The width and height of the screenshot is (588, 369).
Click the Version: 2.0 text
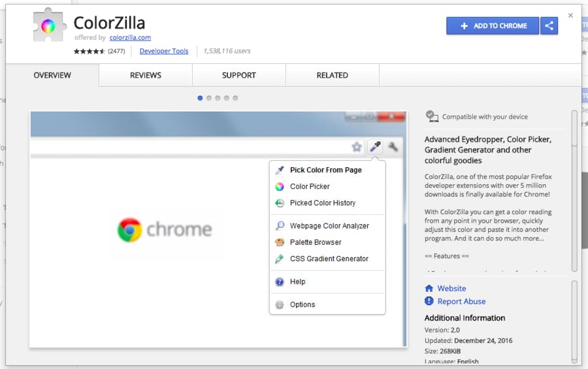click(x=442, y=330)
